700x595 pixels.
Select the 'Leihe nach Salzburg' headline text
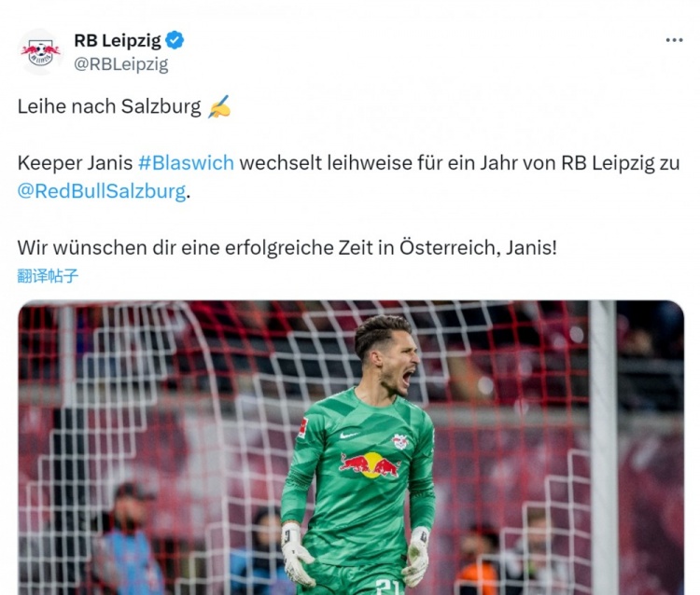coord(109,106)
